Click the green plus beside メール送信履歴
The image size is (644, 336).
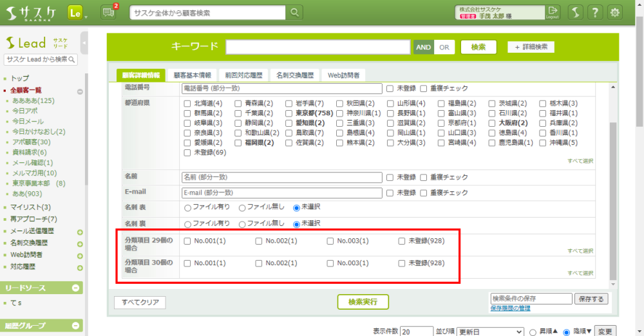[x=80, y=232]
